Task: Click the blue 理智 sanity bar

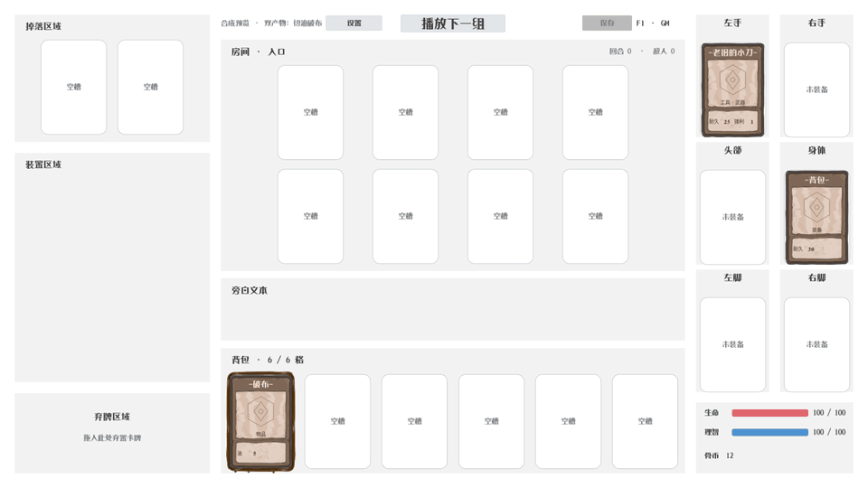Action: tap(769, 432)
